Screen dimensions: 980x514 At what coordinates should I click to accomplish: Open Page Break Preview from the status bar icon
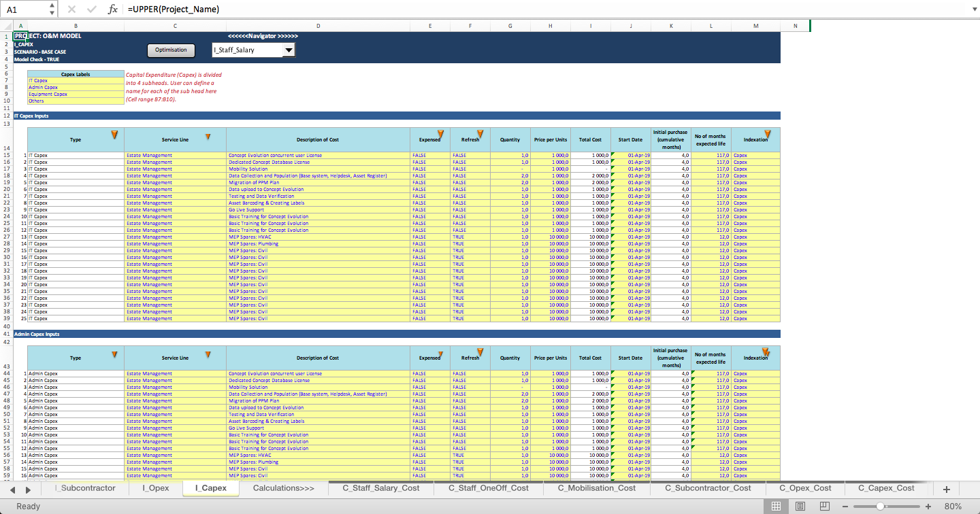click(824, 506)
